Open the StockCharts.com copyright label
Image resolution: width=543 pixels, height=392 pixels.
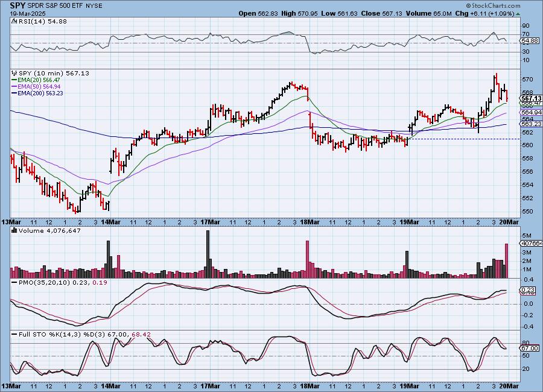click(493, 5)
